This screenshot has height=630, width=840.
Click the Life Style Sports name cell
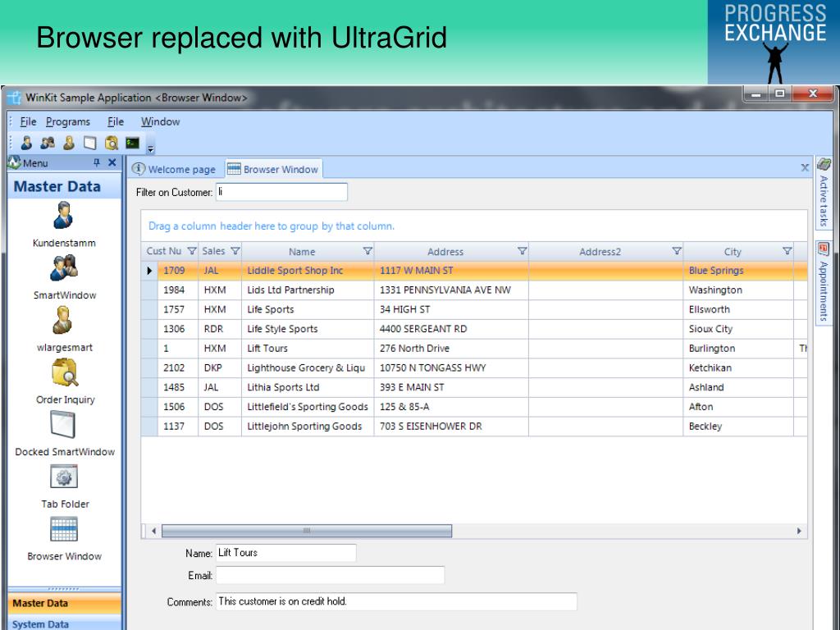pyautogui.click(x=307, y=329)
